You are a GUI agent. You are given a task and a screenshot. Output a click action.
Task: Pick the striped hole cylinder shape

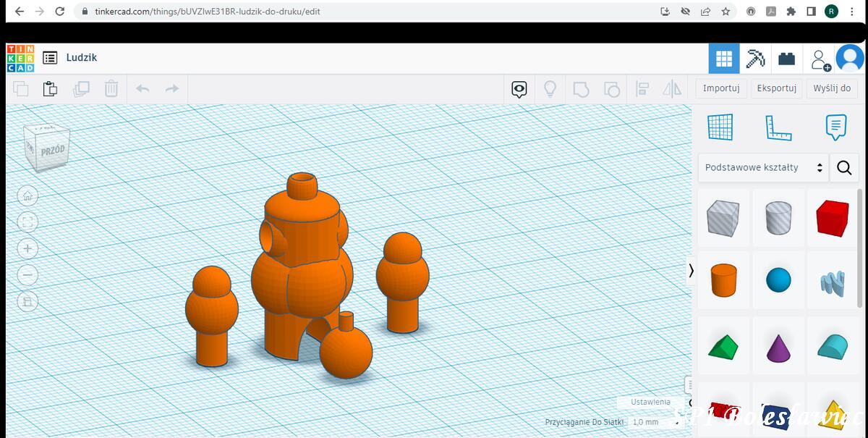778,218
